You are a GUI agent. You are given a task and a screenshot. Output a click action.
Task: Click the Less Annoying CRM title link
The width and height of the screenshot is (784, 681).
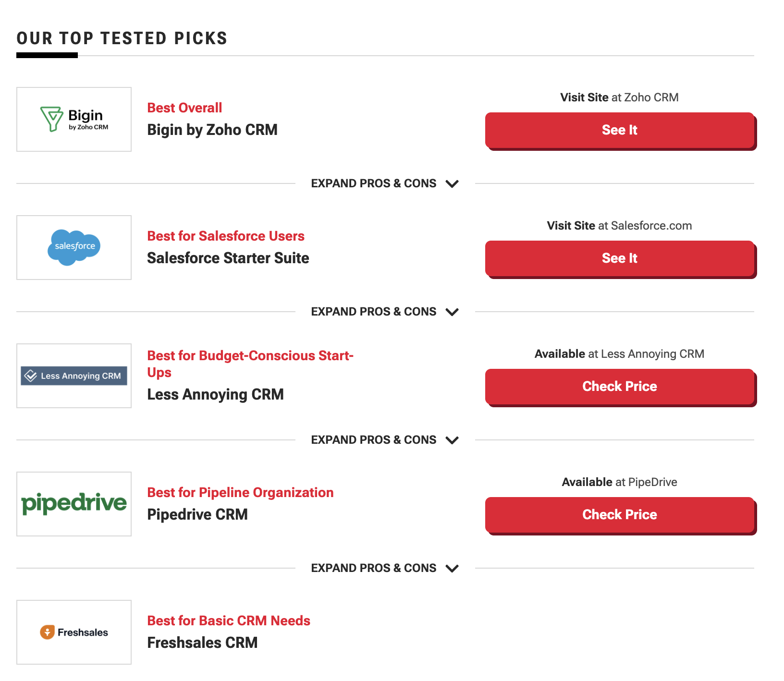click(215, 394)
